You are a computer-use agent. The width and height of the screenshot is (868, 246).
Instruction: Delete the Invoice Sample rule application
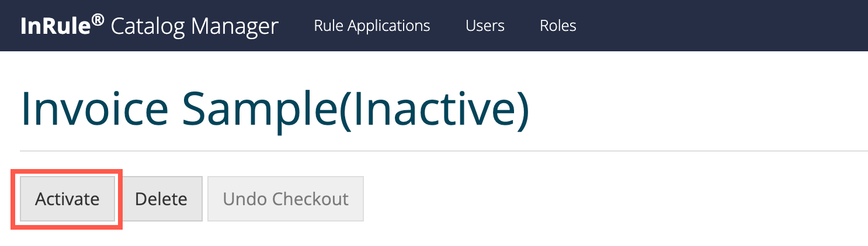161,199
